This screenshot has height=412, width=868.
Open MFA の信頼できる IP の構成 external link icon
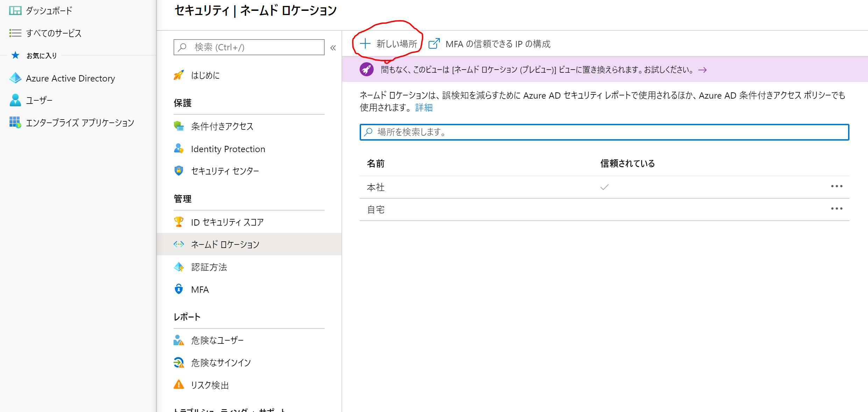tap(434, 44)
